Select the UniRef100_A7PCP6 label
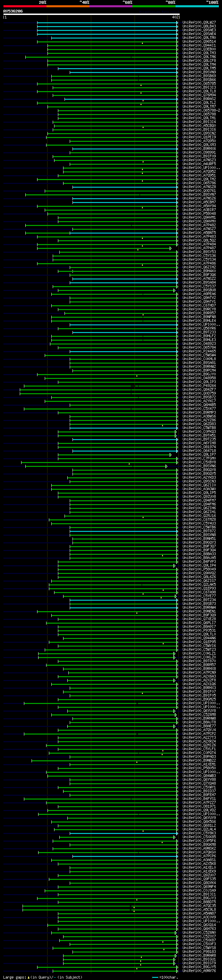Image resolution: width=222 pixels, height=980 pixels. pyautogui.click(x=199, y=857)
